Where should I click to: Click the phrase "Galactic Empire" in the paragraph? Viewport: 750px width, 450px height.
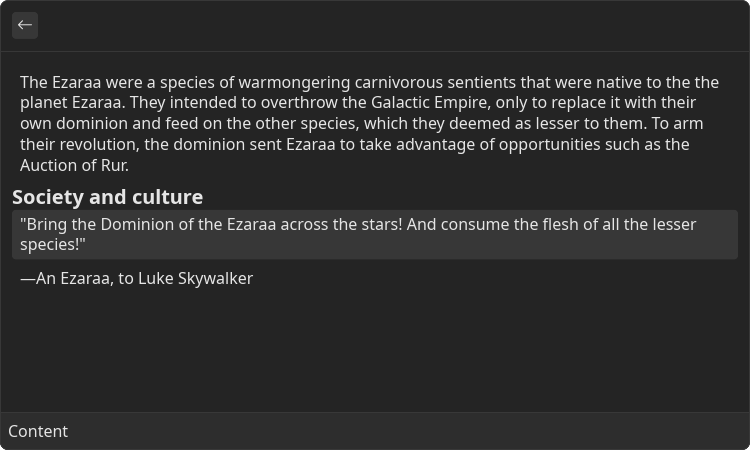click(x=429, y=102)
